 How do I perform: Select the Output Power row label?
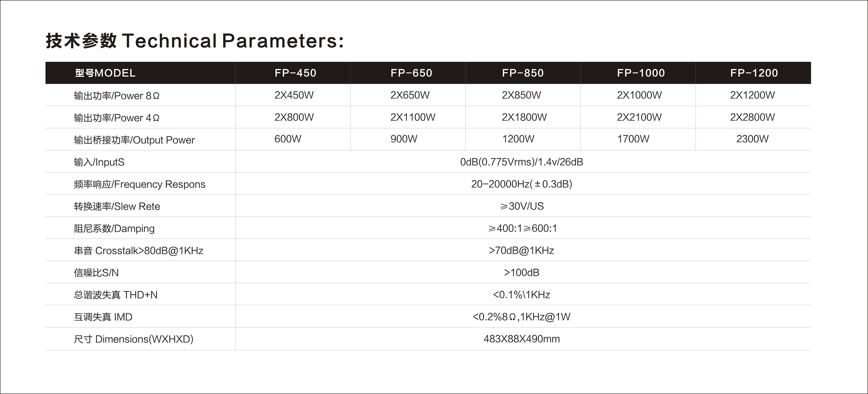tap(134, 140)
